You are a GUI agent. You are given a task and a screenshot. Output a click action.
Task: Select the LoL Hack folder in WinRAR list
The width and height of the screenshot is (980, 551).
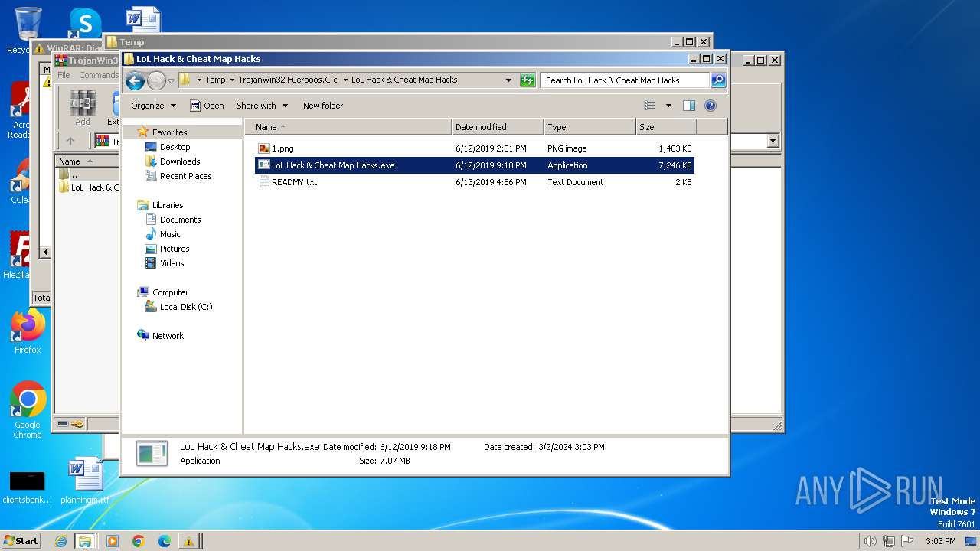(90, 187)
